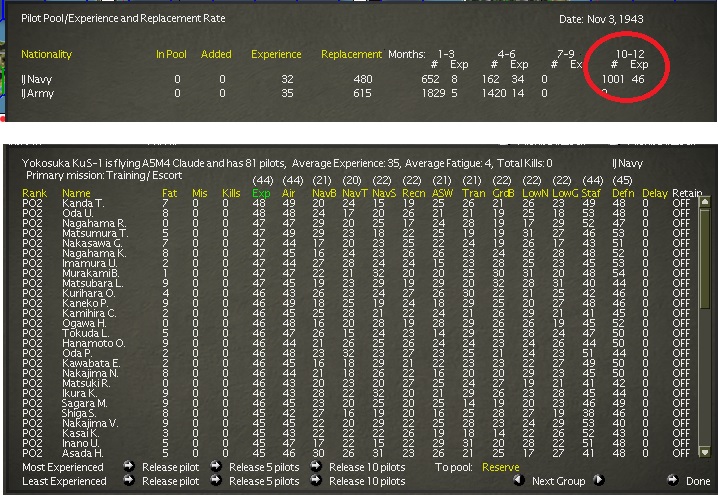Select pilot Nakasawa G. in list
Viewport: 718px width, 497px height.
point(92,243)
